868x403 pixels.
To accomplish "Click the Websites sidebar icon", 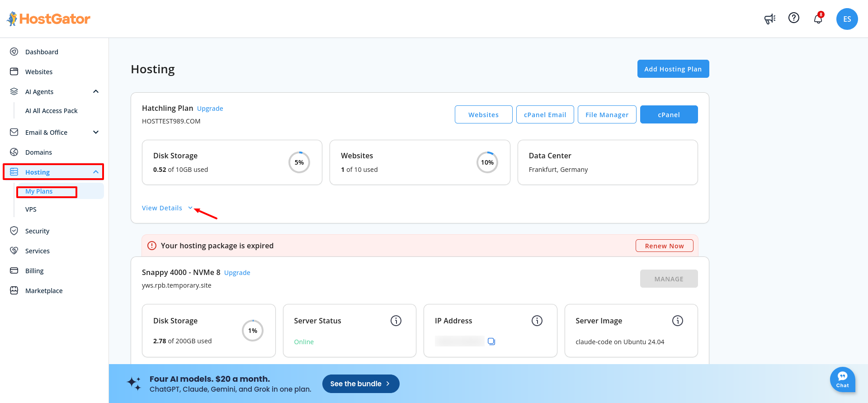I will tap(14, 71).
